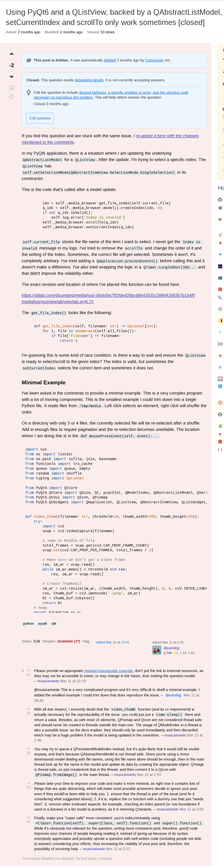Open the colorful map-pin Travel icon

coord(220,426)
